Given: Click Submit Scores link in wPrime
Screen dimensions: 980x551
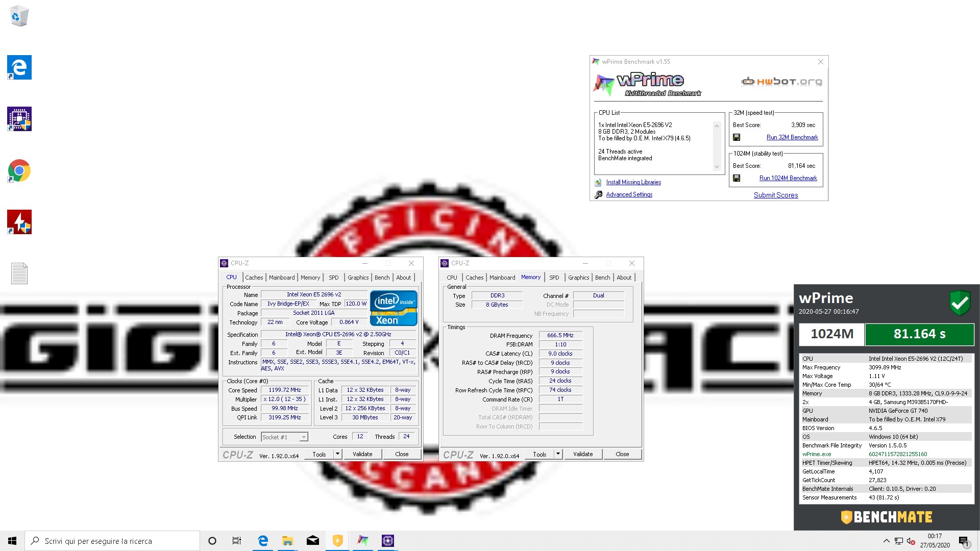Looking at the screenshot, I should [x=776, y=195].
